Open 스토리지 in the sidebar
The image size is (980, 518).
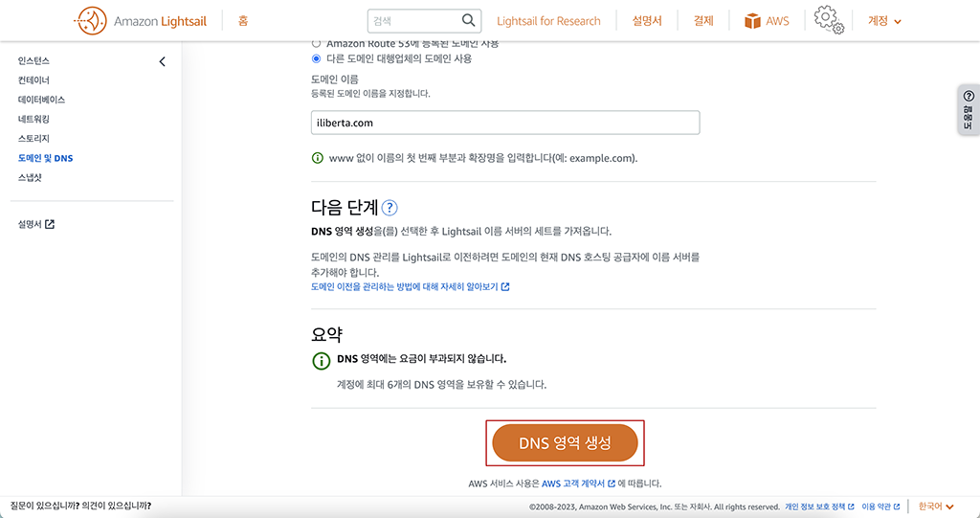tap(33, 138)
